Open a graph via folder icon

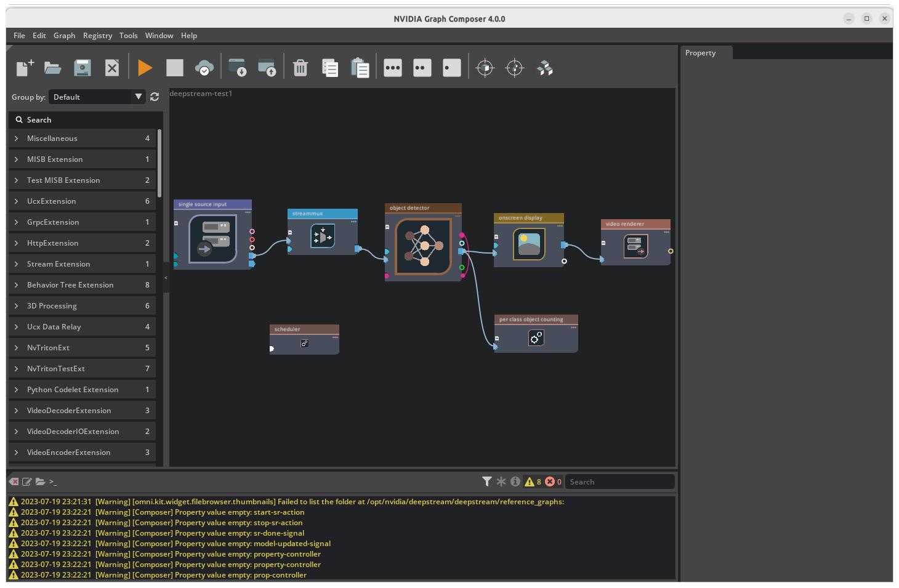[x=53, y=68]
